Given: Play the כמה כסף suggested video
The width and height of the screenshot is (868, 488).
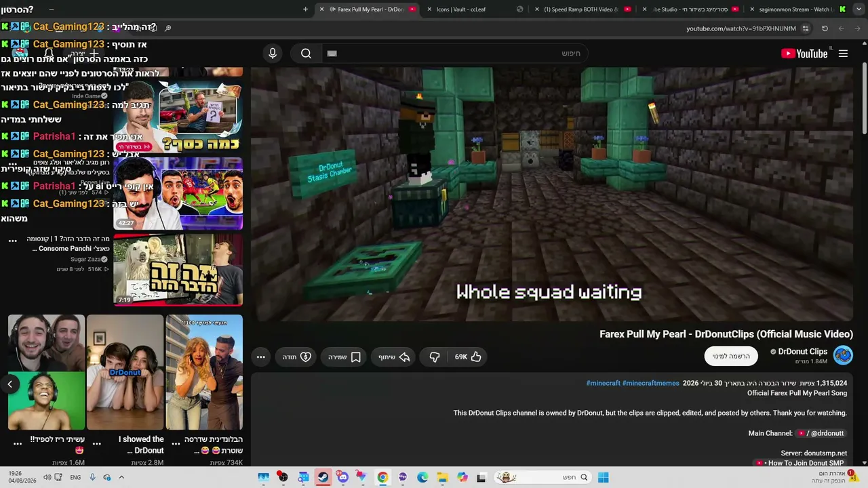Looking at the screenshot, I should point(178,117).
